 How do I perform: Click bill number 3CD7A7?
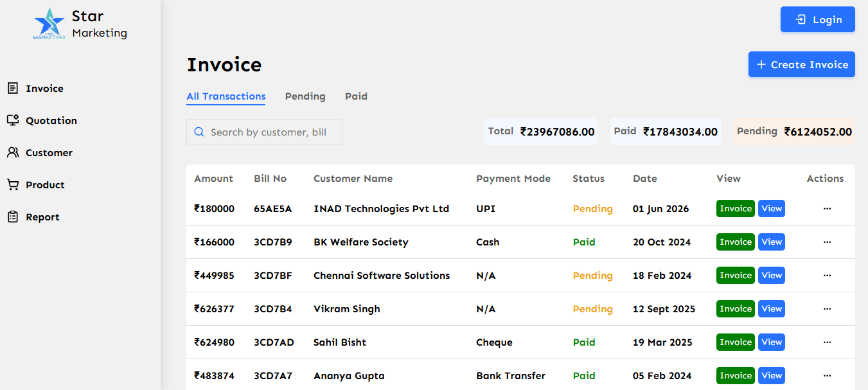tap(273, 376)
